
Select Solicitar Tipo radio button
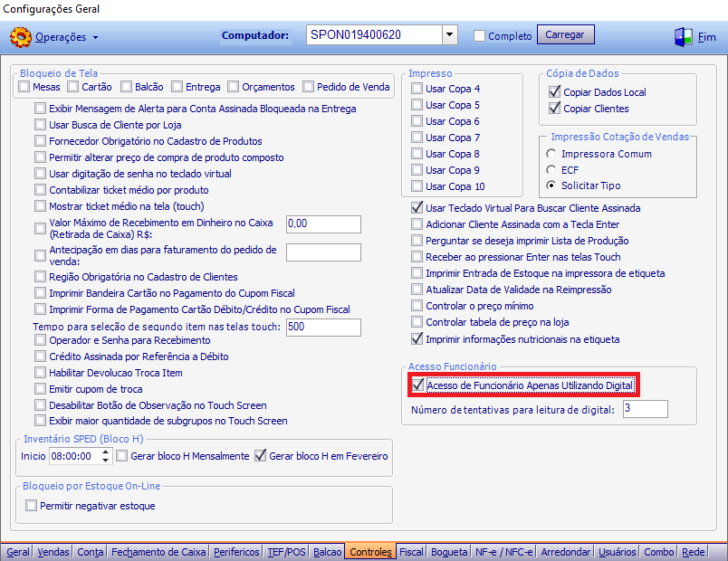tap(551, 185)
